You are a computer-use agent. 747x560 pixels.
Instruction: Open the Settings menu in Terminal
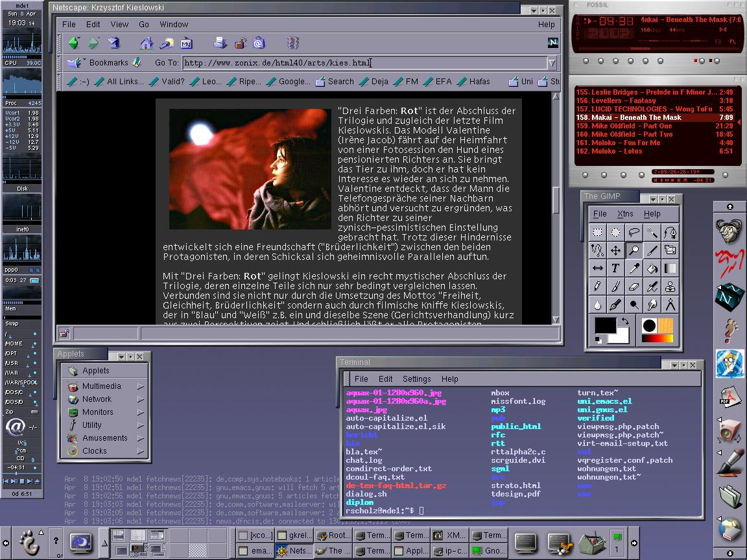tap(416, 379)
